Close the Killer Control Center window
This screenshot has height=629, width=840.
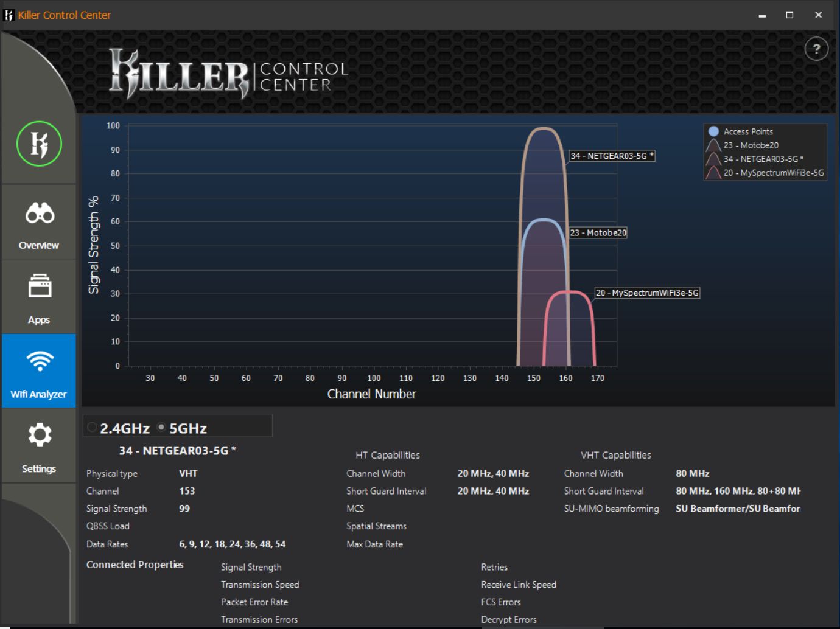tap(818, 15)
